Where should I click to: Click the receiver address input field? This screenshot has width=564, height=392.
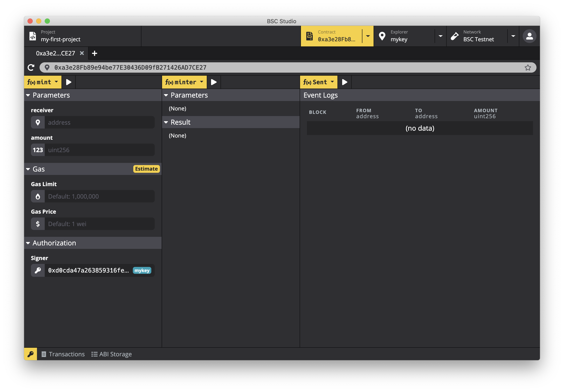(x=99, y=122)
